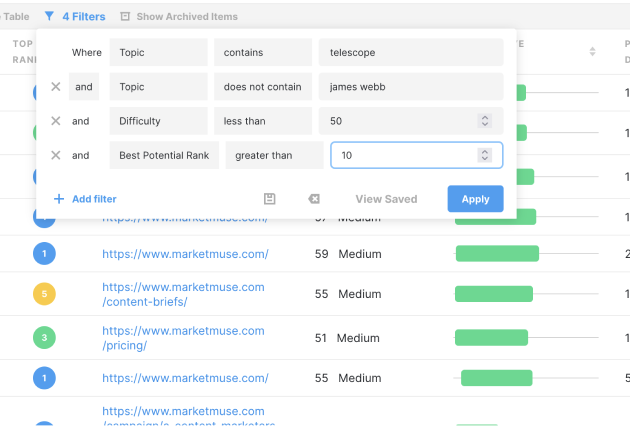Click the plus icon beside Add filter

[x=59, y=199]
